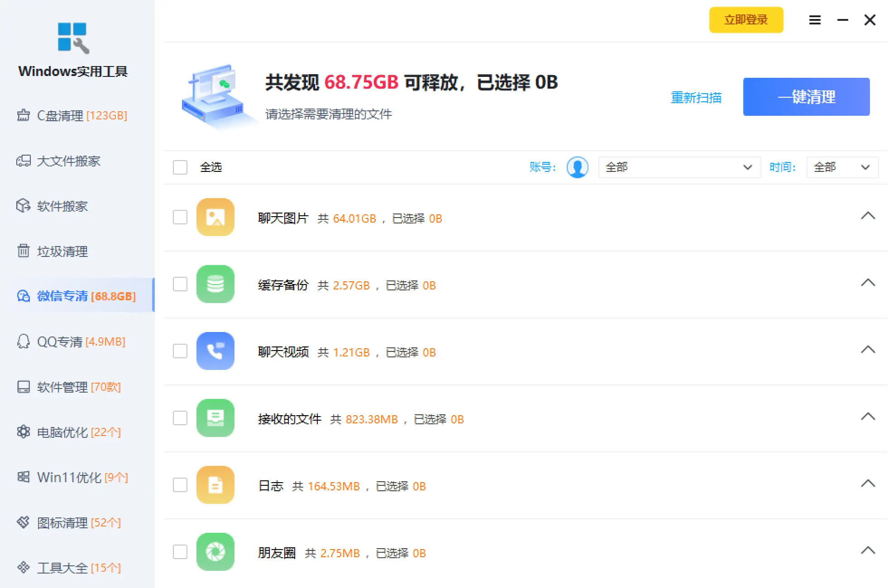Click the 重新扫描 rescan link

click(696, 98)
